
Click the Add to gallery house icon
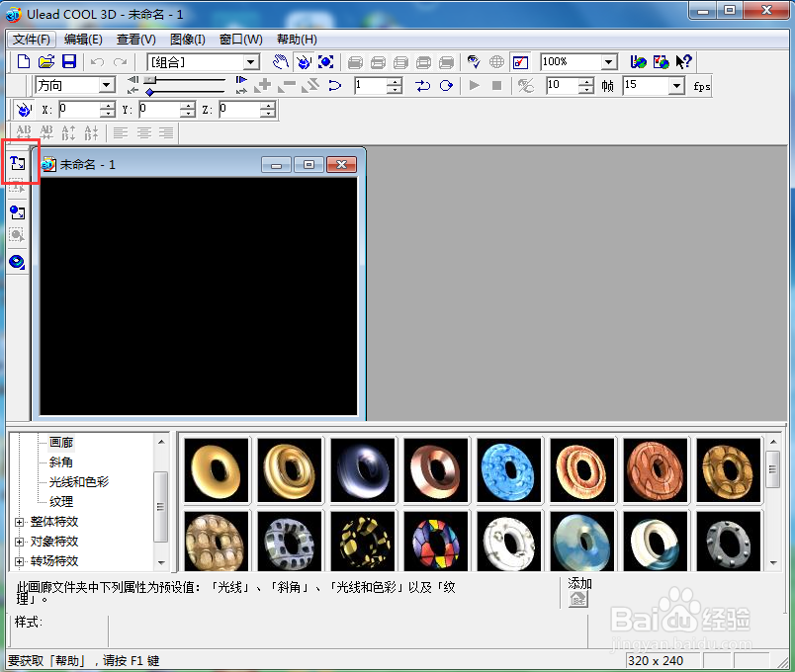[x=578, y=600]
